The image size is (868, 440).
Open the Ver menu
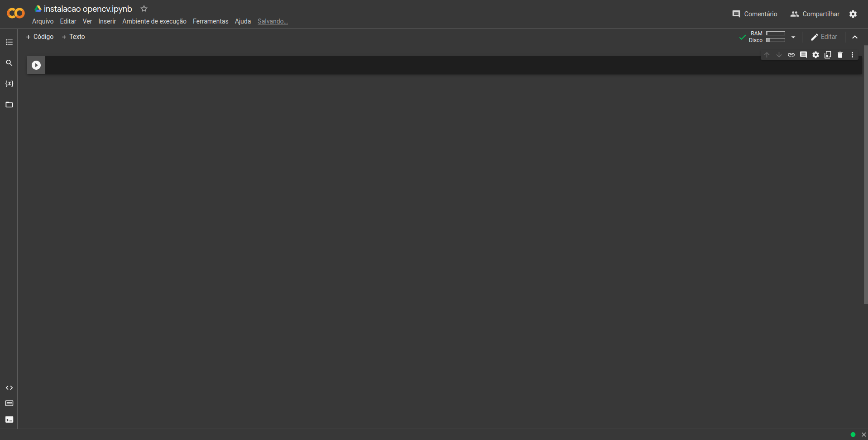pyautogui.click(x=87, y=21)
